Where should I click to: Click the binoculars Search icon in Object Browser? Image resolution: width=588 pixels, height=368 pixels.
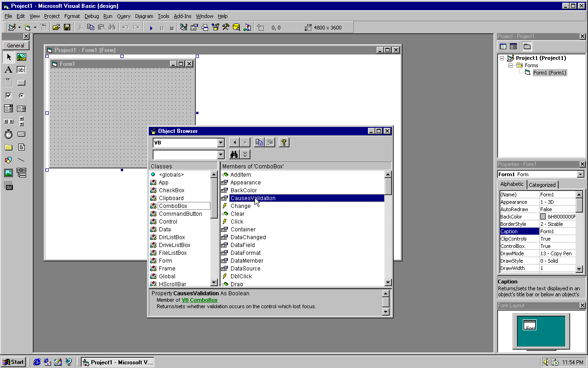click(x=234, y=155)
